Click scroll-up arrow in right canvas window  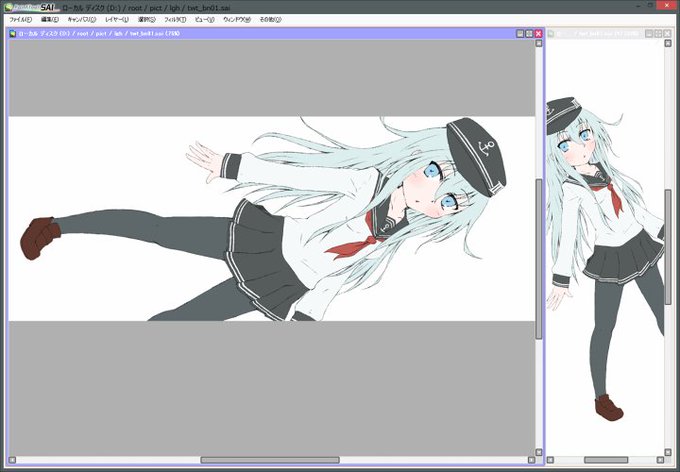(668, 43)
